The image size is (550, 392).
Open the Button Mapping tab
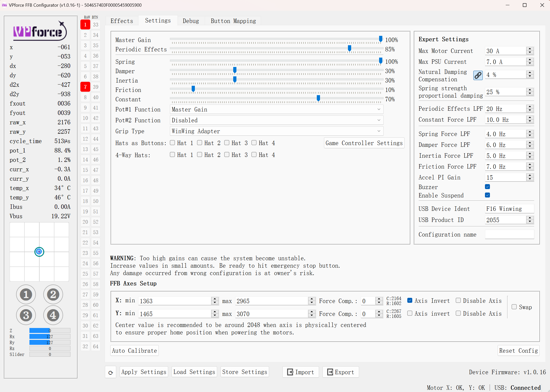(233, 21)
